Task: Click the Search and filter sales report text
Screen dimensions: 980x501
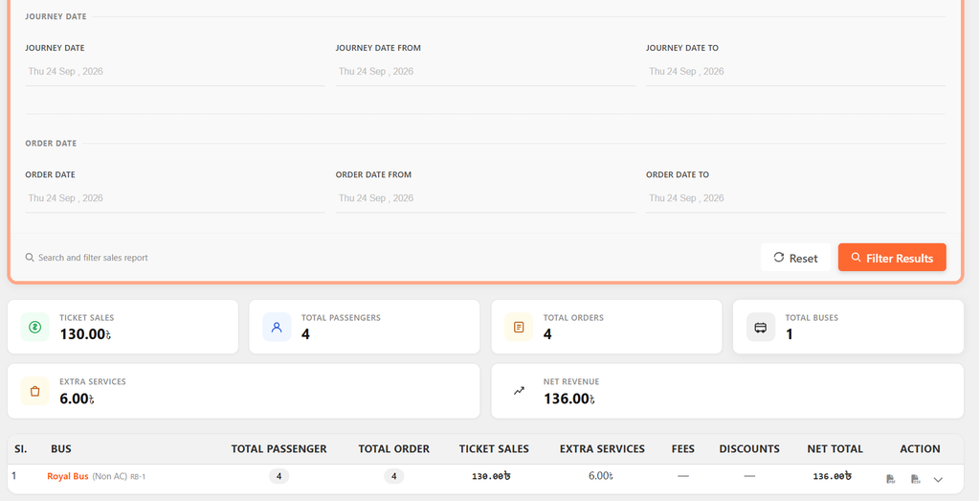Action: (93, 258)
